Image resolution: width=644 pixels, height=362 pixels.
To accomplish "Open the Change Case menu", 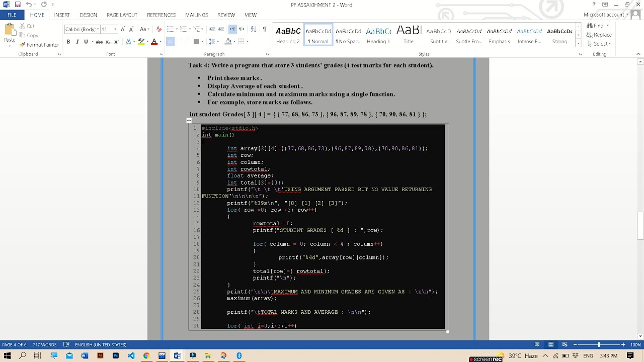I will click(144, 29).
